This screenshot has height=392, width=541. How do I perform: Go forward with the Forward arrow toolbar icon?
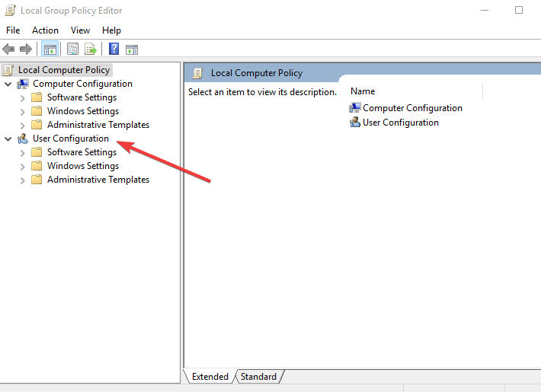coord(26,49)
